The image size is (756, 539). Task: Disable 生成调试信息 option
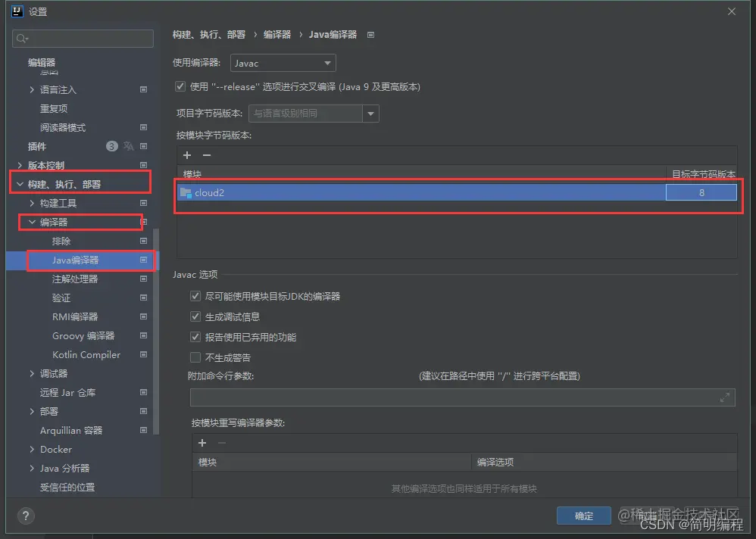(x=195, y=316)
